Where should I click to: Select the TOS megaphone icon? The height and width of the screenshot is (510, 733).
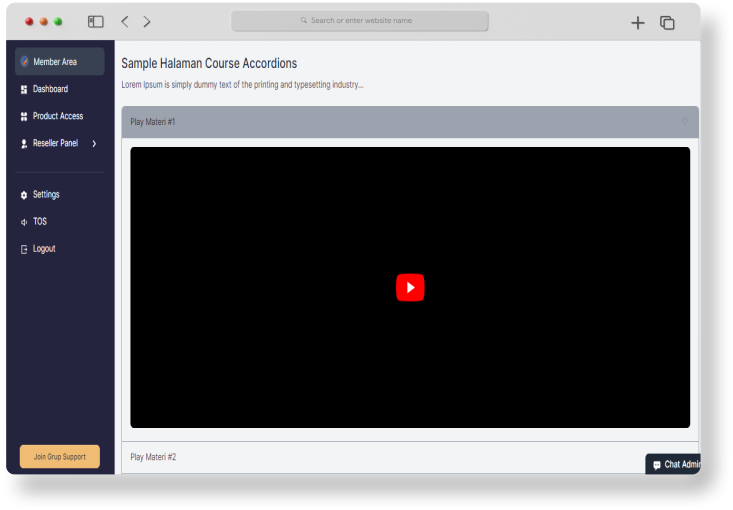click(24, 222)
